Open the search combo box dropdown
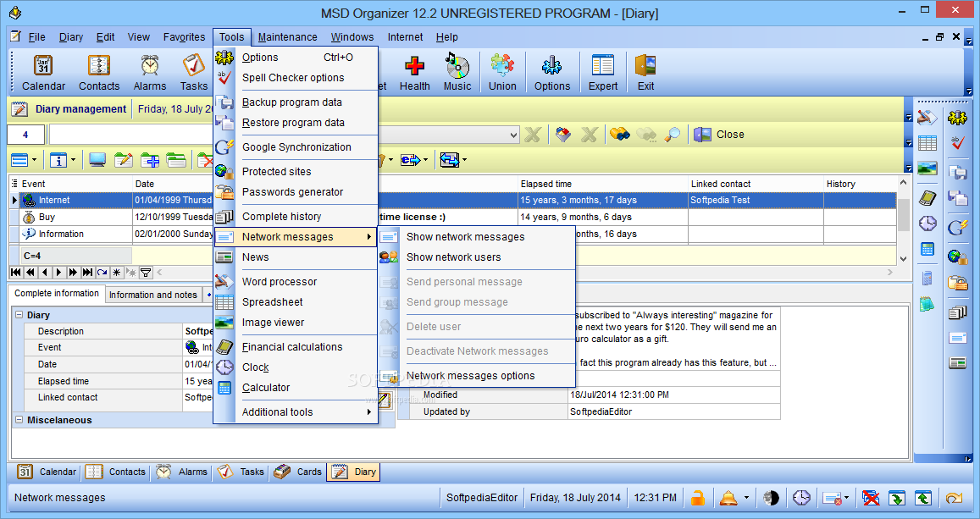This screenshot has height=519, width=980. pyautogui.click(x=513, y=135)
